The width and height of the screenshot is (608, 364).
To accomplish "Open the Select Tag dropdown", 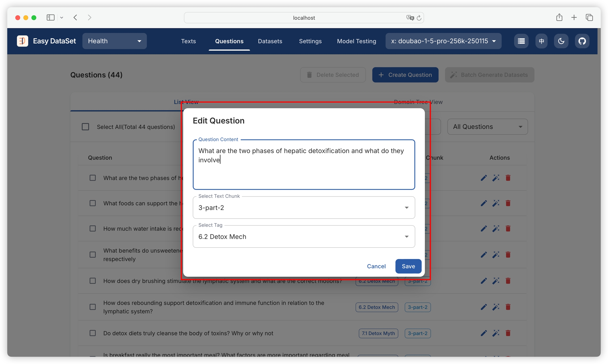I will [x=303, y=237].
